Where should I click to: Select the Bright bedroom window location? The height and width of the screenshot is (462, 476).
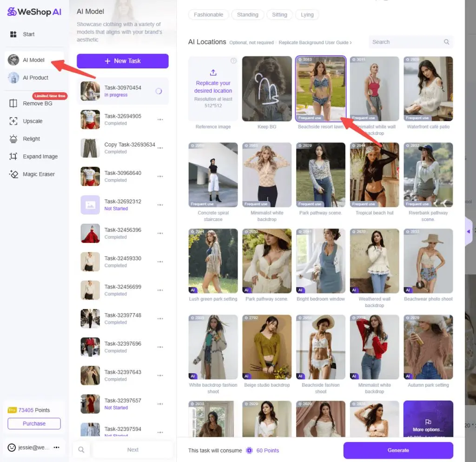coord(321,261)
